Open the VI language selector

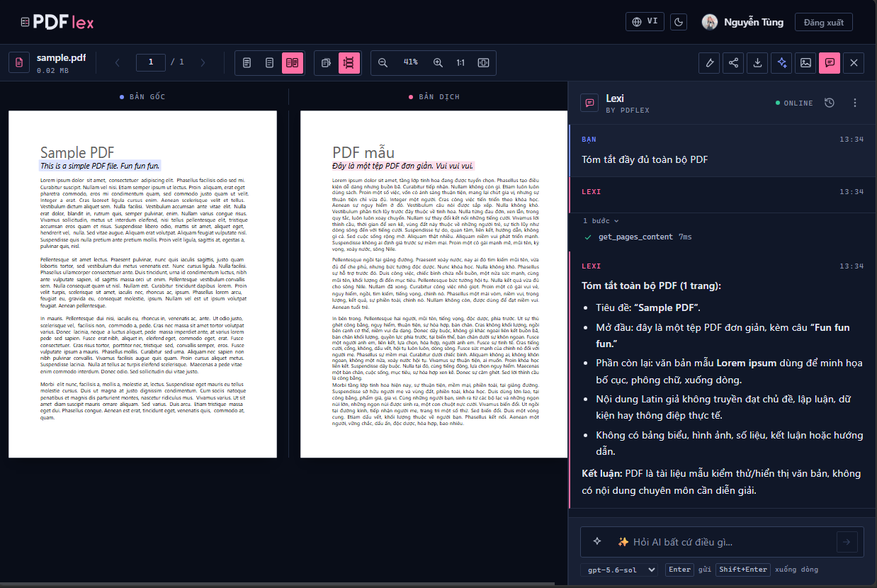645,22
